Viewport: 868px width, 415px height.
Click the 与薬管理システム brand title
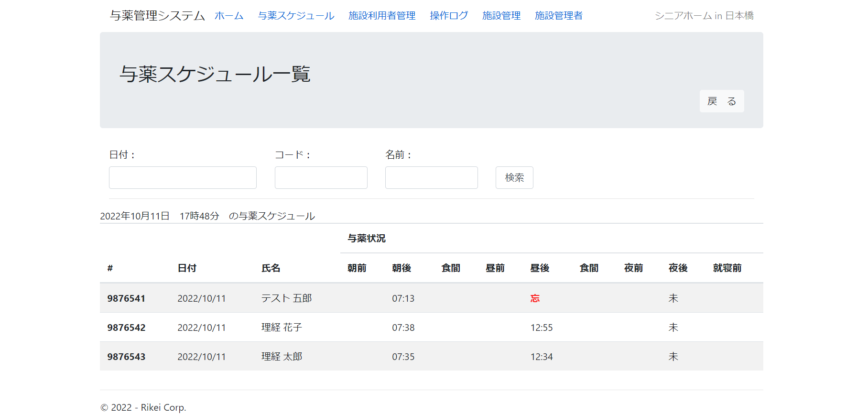(157, 16)
